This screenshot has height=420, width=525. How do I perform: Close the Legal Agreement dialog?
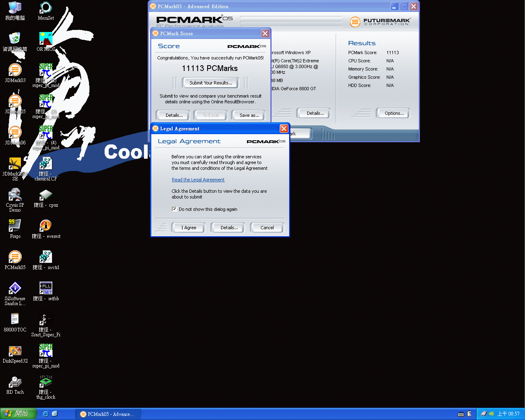point(284,129)
